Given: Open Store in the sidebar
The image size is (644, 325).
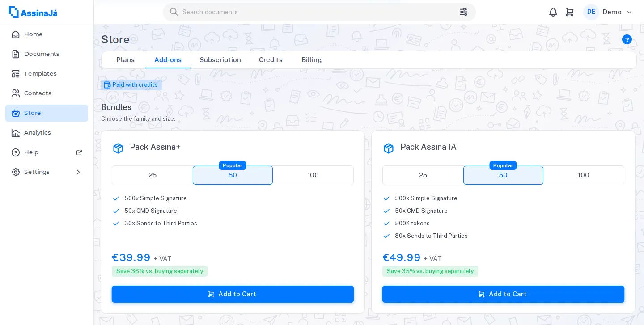Looking at the screenshot, I should (47, 113).
